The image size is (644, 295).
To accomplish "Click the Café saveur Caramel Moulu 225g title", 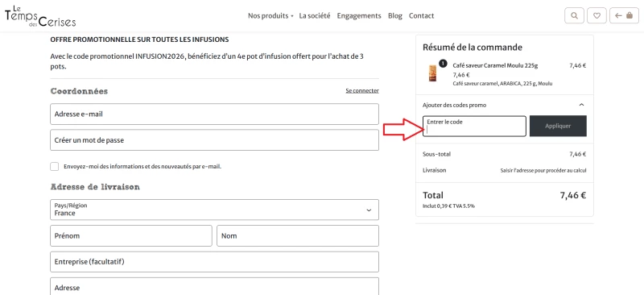I will coord(495,65).
